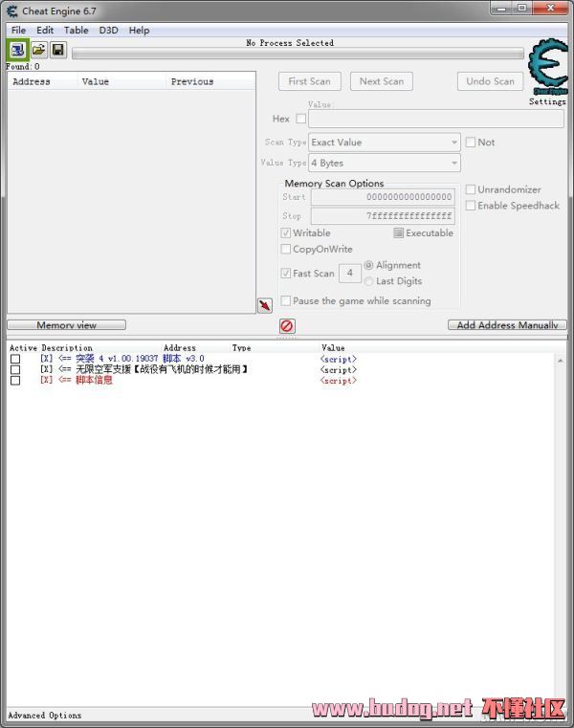Select the 无限空军支援 script entry
Image resolution: width=574 pixels, height=728 pixels.
(x=162, y=369)
